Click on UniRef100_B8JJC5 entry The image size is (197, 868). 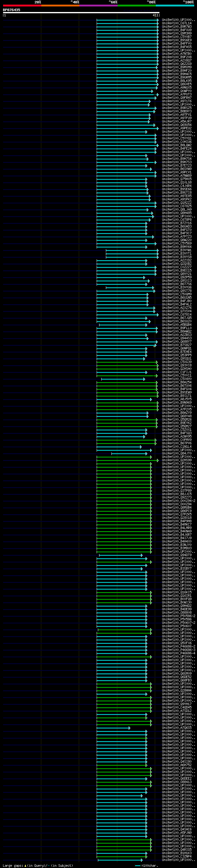coord(176,494)
